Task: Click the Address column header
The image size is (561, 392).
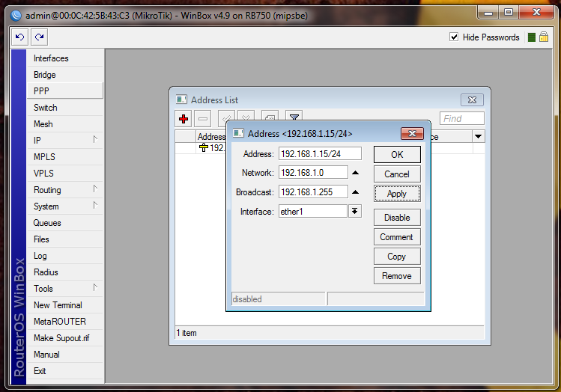Action: pos(211,136)
